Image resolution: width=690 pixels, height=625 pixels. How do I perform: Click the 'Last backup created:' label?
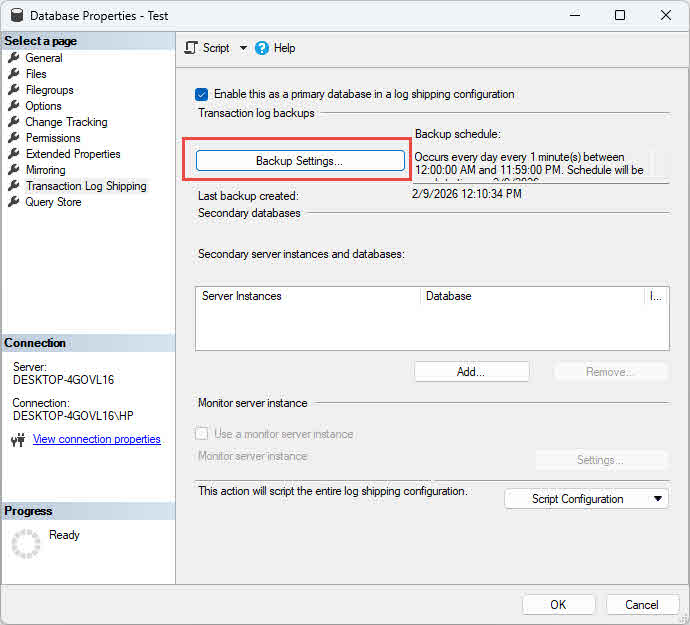pyautogui.click(x=248, y=196)
